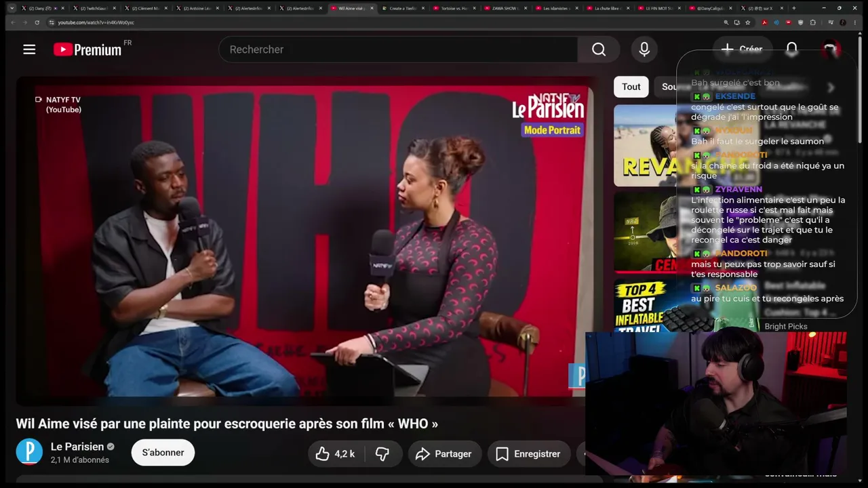
Task: Reload the page with refresh icon
Action: click(x=37, y=22)
